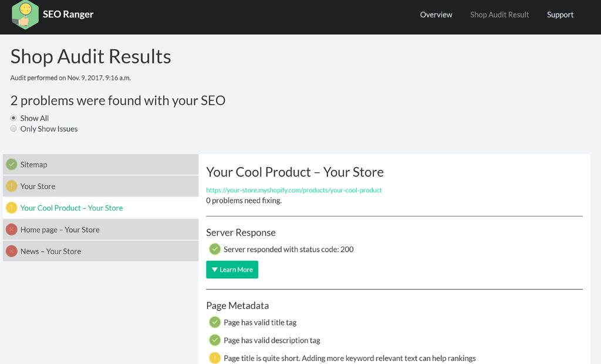The width and height of the screenshot is (601, 364).
Task: Select the News – Your Store page entry
Action: [x=50, y=251]
